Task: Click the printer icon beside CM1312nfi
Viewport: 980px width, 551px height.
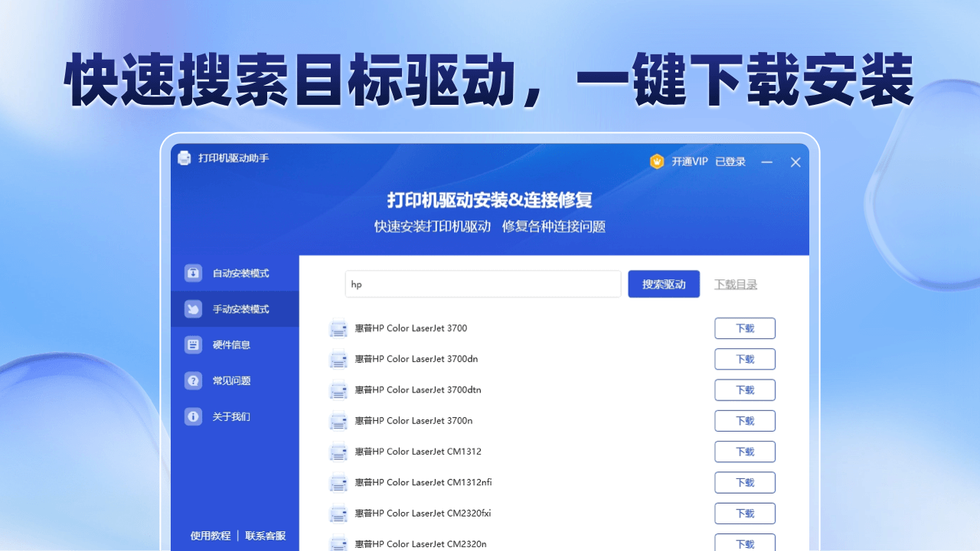Action: pos(338,483)
